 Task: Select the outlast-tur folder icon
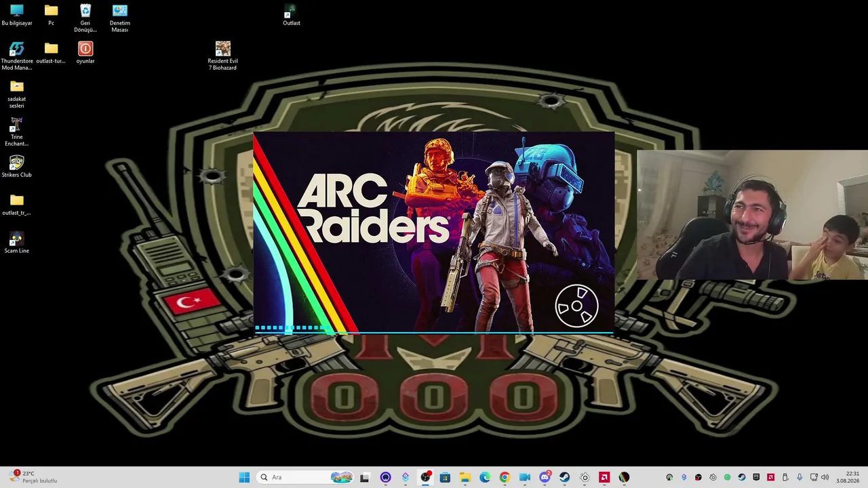(x=51, y=53)
